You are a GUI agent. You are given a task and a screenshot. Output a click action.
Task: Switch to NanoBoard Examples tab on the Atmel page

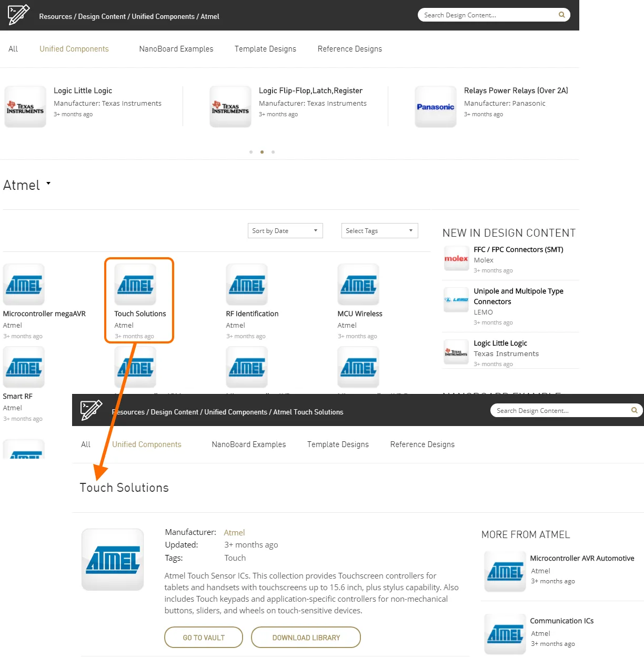tap(176, 49)
